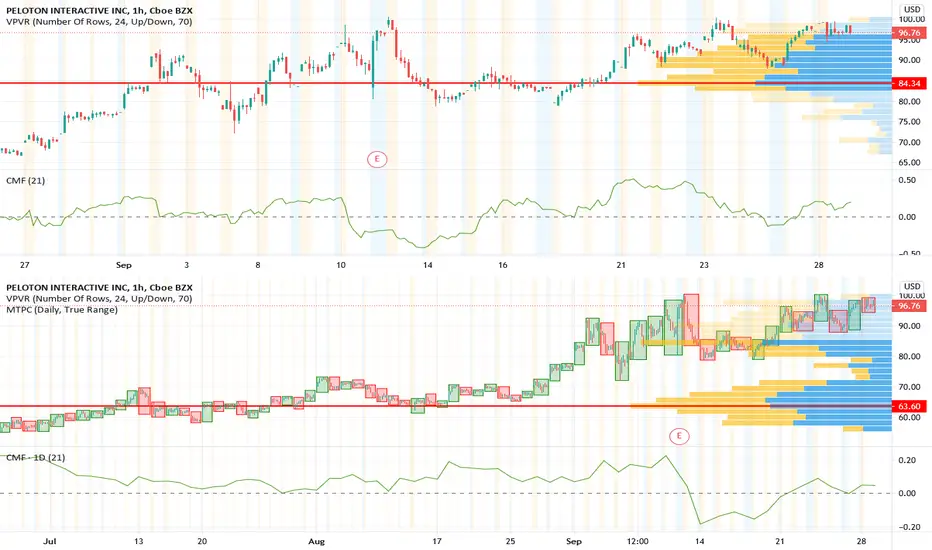Click the 23 date on top time axis
932x550 pixels.
[x=704, y=265]
